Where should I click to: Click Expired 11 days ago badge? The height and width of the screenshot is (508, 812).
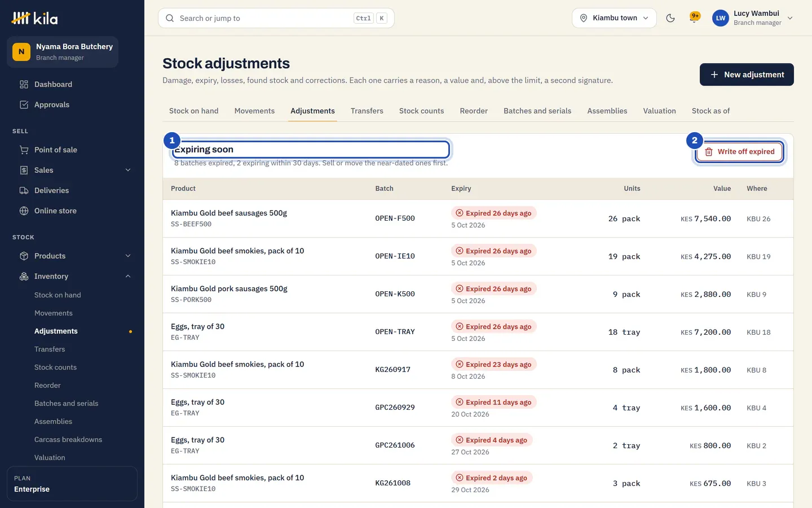point(493,402)
